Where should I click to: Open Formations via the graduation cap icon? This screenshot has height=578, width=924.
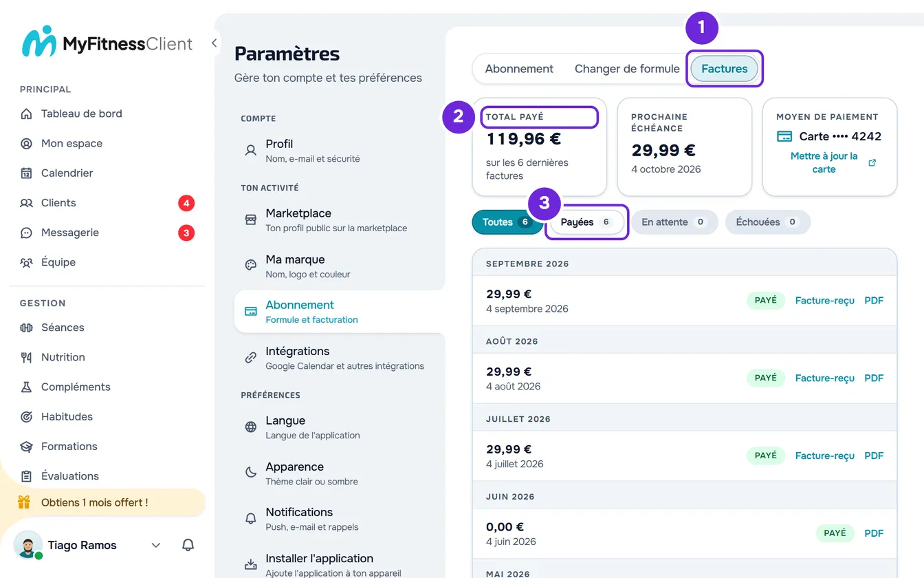26,446
